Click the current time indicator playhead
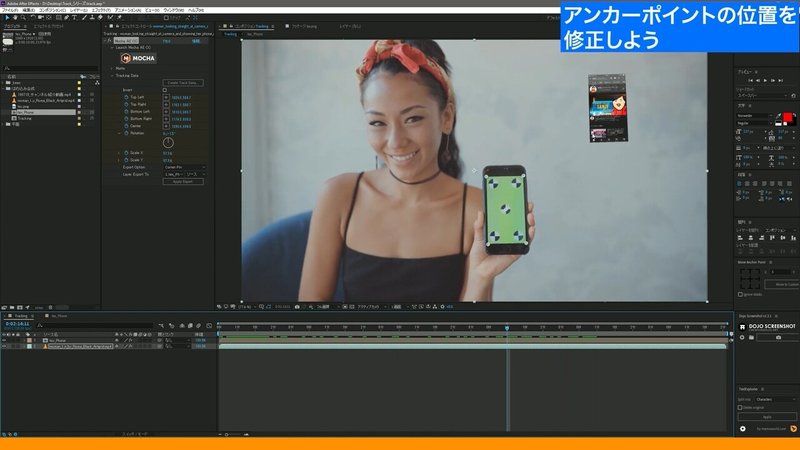Screen dimensions: 800x450 coord(507,328)
